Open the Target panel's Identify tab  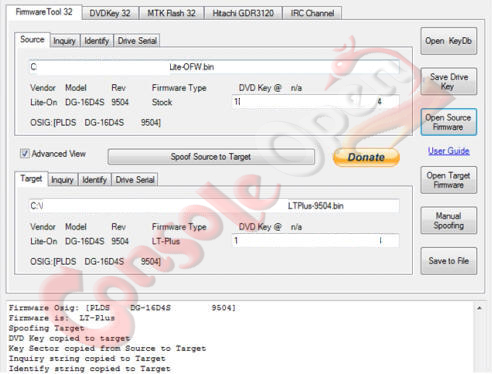pos(95,180)
